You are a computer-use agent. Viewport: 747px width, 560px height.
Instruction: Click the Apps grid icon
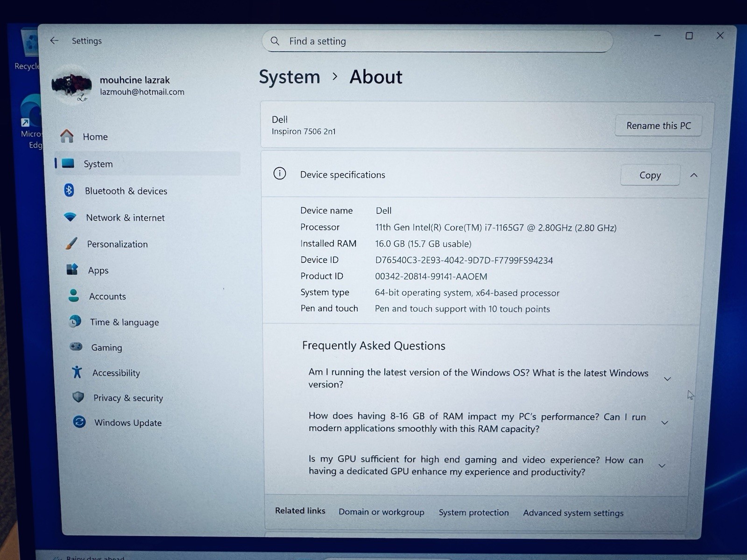coord(72,269)
